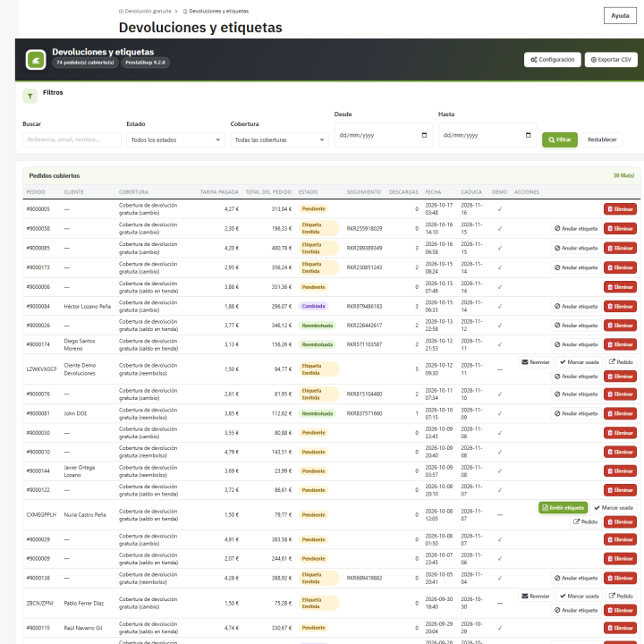Resend label for Pablo Ferrer Díaz

pos(536,596)
